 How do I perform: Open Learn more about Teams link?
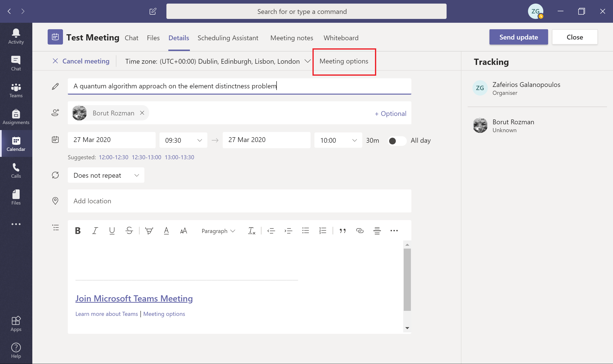point(107,314)
